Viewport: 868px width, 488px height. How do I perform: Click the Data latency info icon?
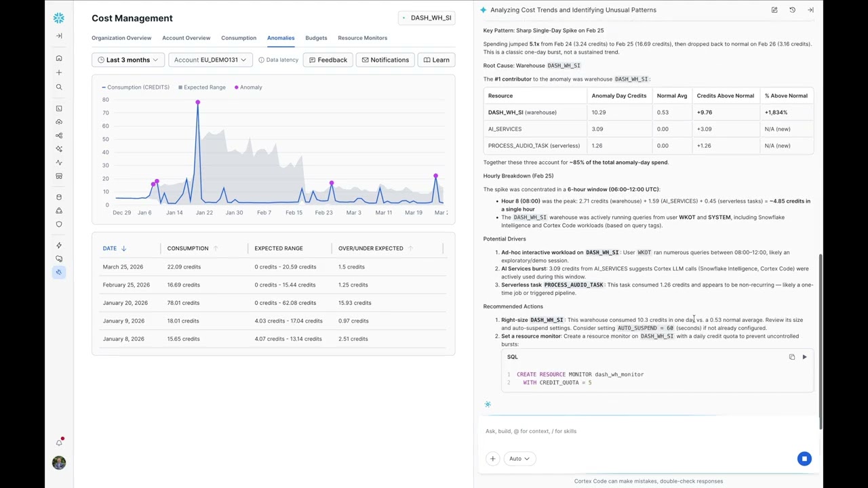point(261,60)
